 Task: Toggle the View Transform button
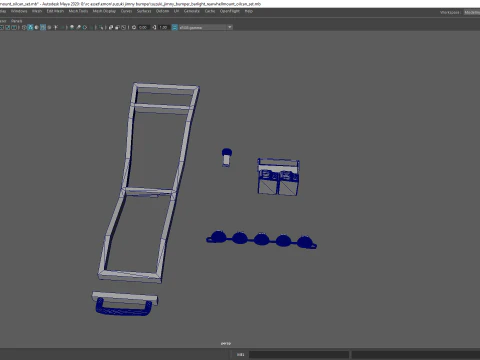coord(175,27)
